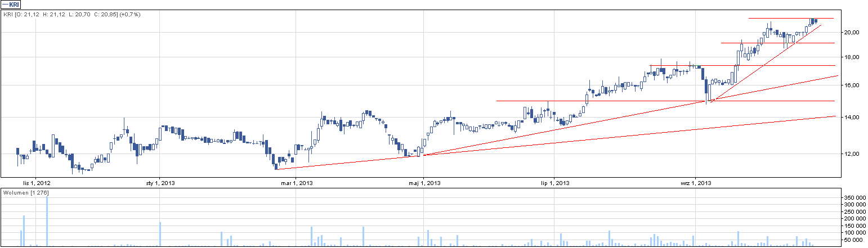
Task: Click the 'maj 1, 2013' date label
Action: coord(424,183)
